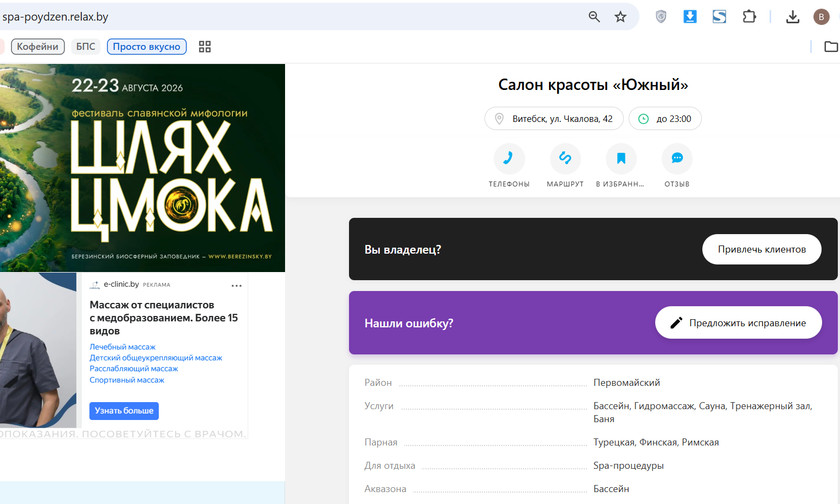
Task: Open the Лечебный массаж link
Action: (x=122, y=347)
